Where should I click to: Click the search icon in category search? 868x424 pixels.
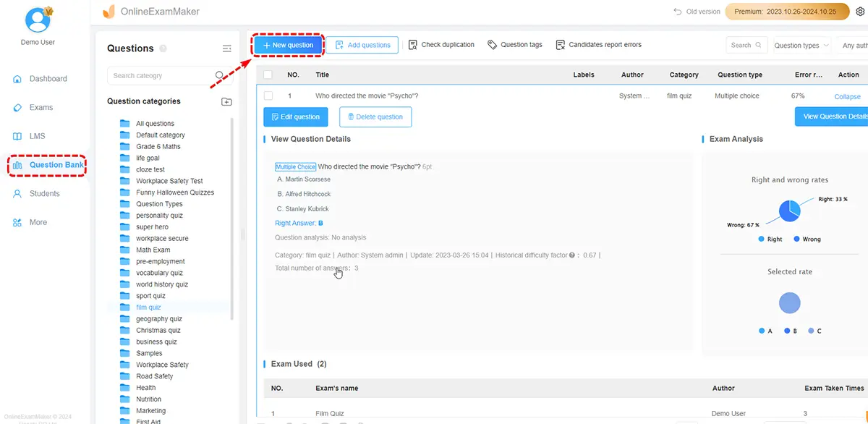click(220, 75)
